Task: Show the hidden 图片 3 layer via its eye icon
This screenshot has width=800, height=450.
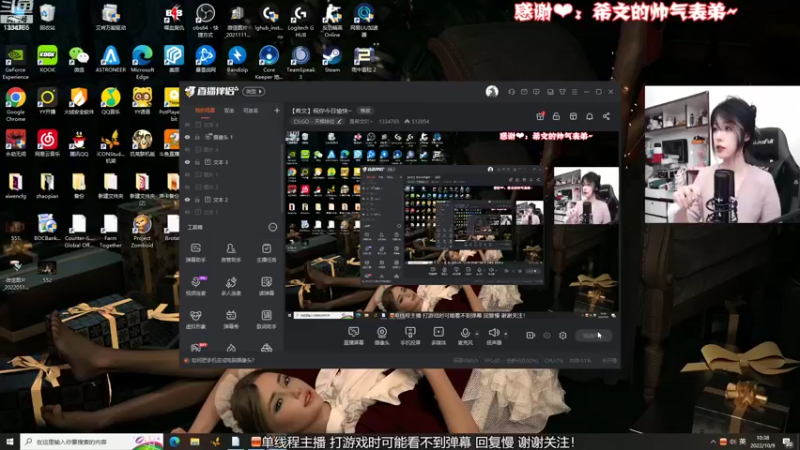Action: 187,187
